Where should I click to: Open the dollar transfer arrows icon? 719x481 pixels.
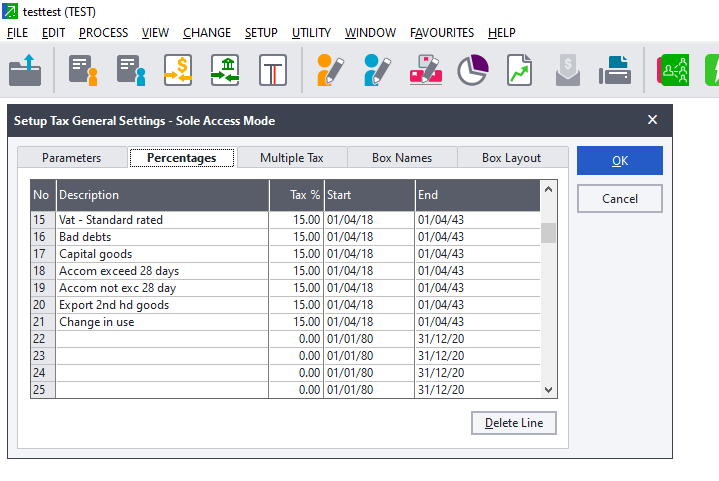(178, 70)
